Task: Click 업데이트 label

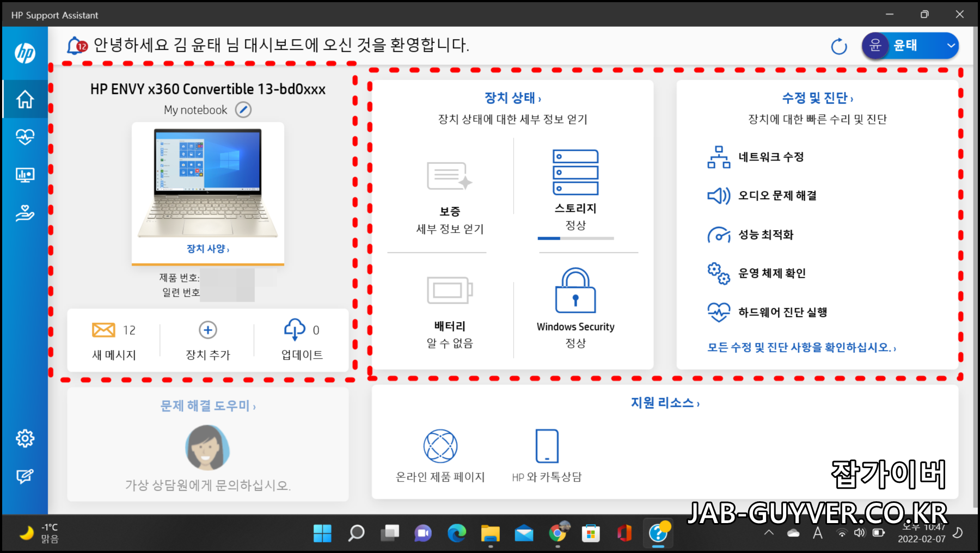Action: click(302, 355)
